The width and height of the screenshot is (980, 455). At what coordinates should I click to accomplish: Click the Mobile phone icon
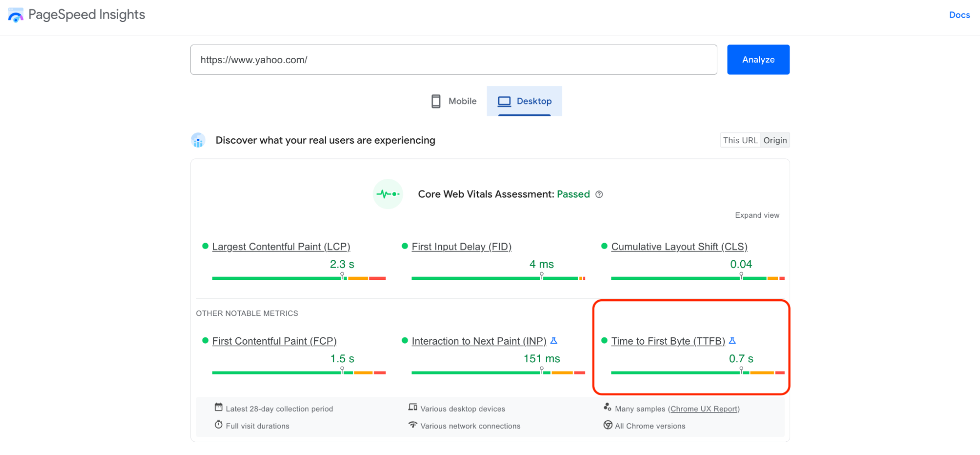[436, 101]
